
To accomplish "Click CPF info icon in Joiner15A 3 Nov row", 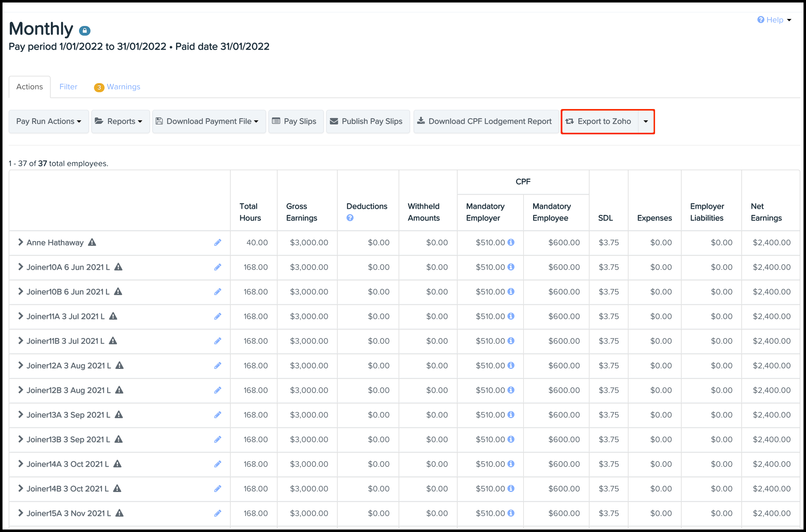I will 511,513.
